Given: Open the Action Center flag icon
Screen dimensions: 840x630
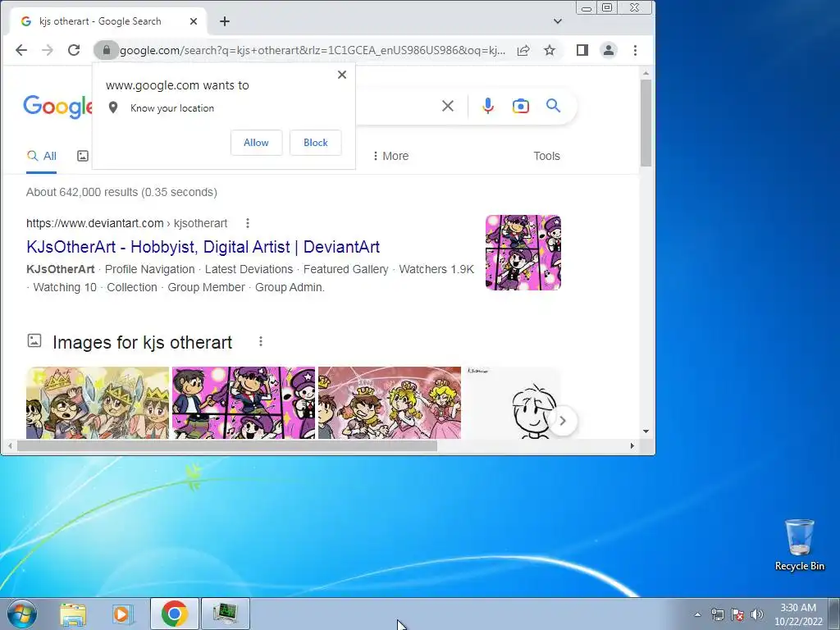Looking at the screenshot, I should 737,614.
